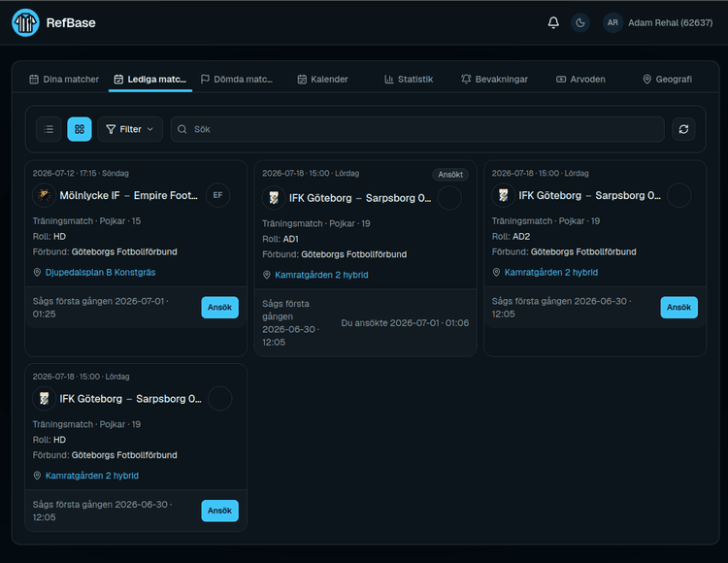Switch to list view
This screenshot has height=563, width=728.
point(49,129)
